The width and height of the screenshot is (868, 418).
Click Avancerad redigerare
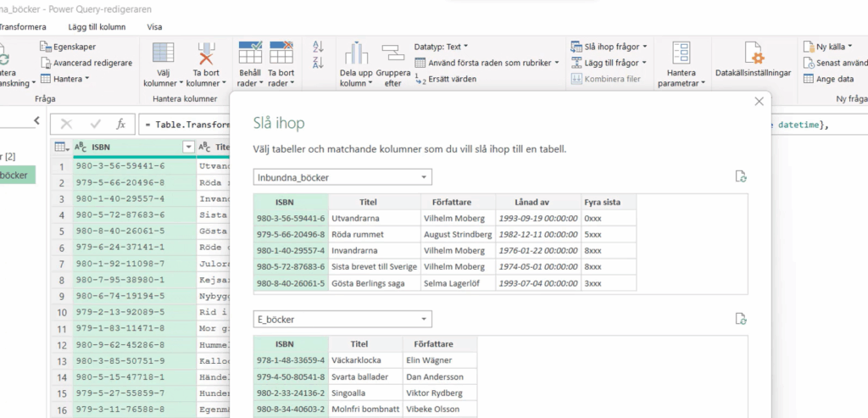tap(86, 63)
